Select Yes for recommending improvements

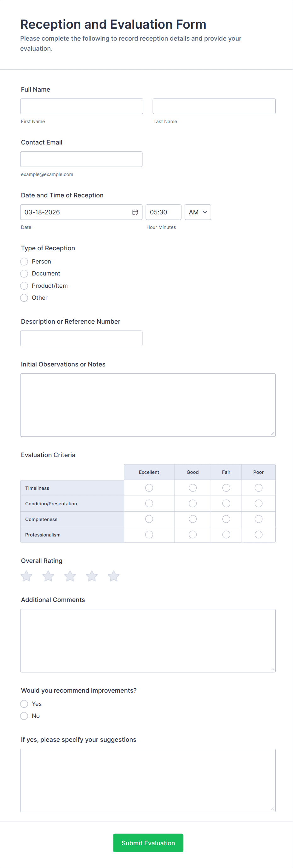point(24,704)
